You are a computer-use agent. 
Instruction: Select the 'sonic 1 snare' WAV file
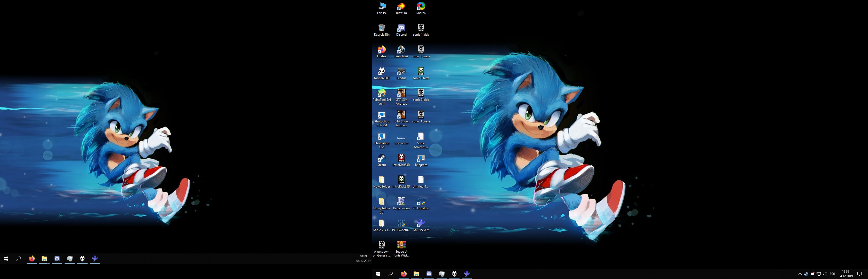coord(421,52)
